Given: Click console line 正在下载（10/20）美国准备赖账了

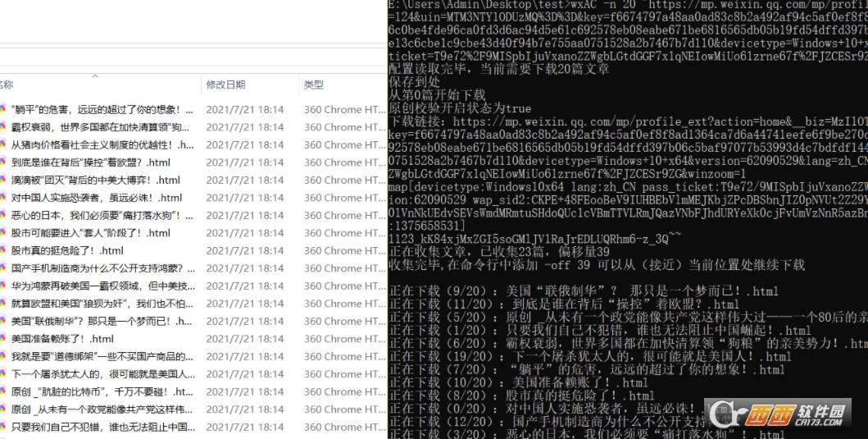Looking at the screenshot, I should pyautogui.click(x=518, y=382).
